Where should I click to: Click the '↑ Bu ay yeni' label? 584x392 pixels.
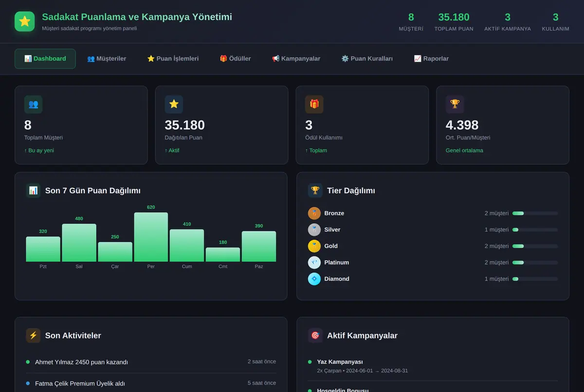coord(39,151)
